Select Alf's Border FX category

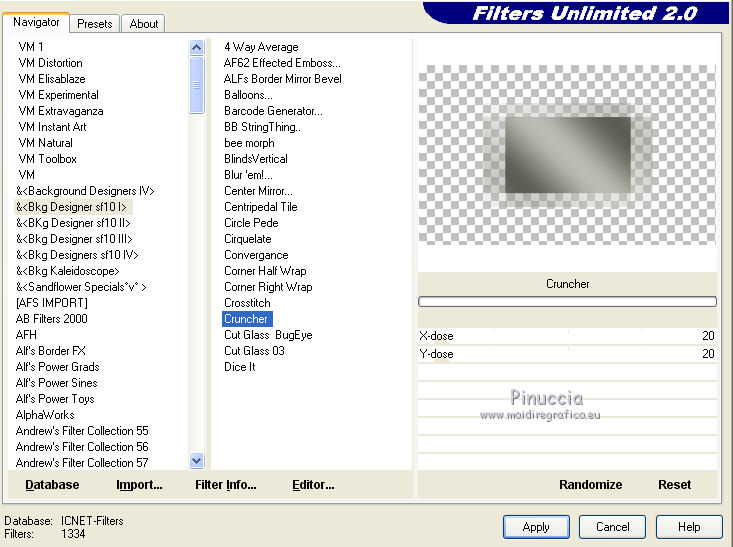point(50,351)
